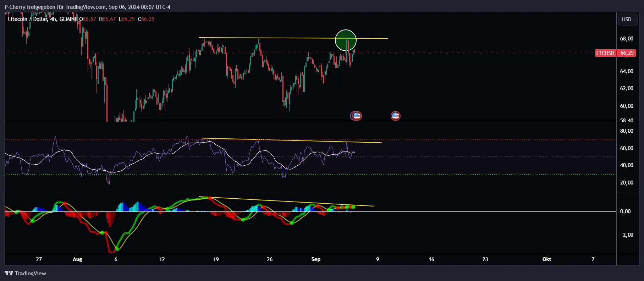Click the Aug label on time axis
This screenshot has width=644, height=281.
[x=77, y=259]
